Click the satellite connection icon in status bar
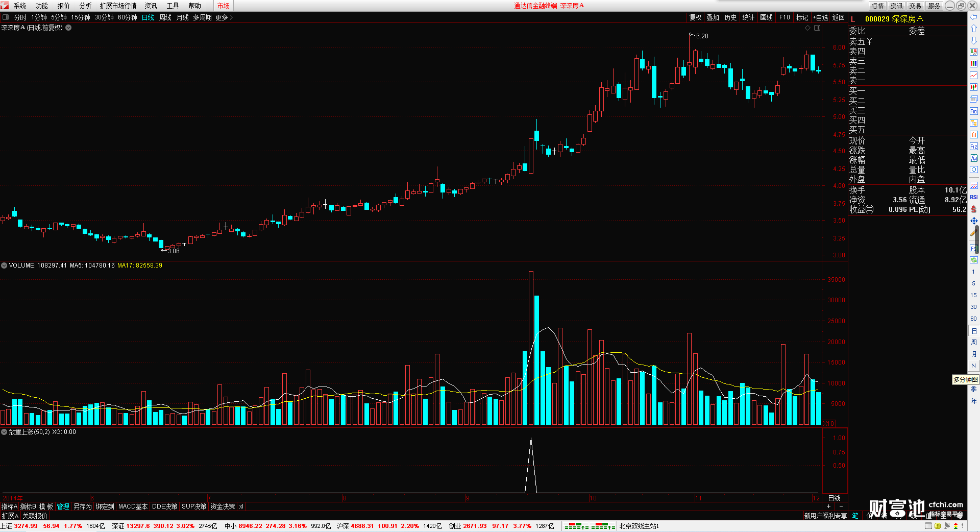This screenshot has height=532, width=980. (947, 526)
